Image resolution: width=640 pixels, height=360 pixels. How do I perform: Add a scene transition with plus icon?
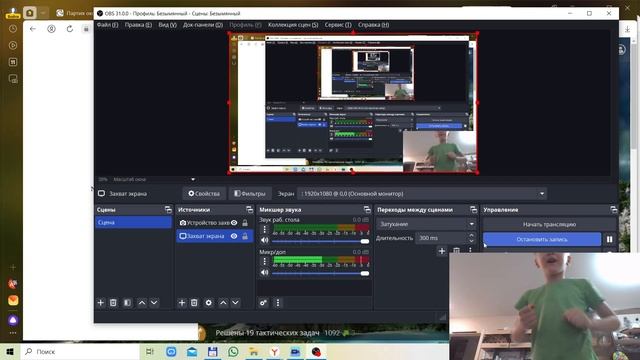click(x=442, y=251)
